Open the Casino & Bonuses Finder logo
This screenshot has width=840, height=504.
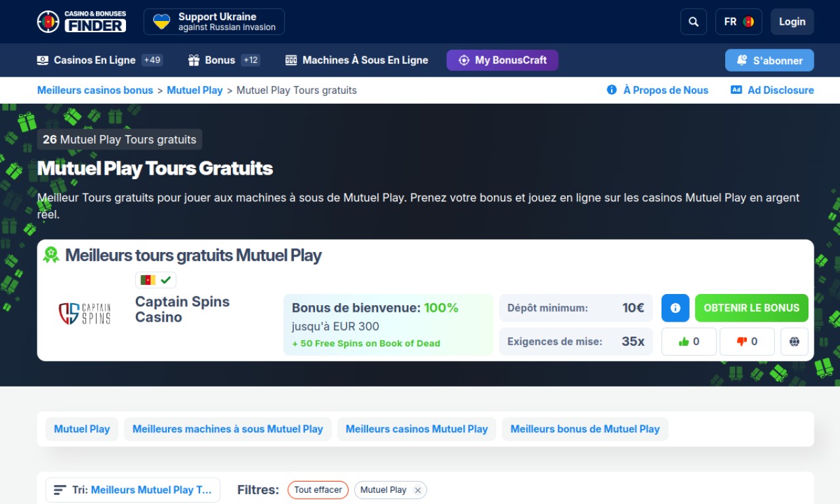pos(81,22)
